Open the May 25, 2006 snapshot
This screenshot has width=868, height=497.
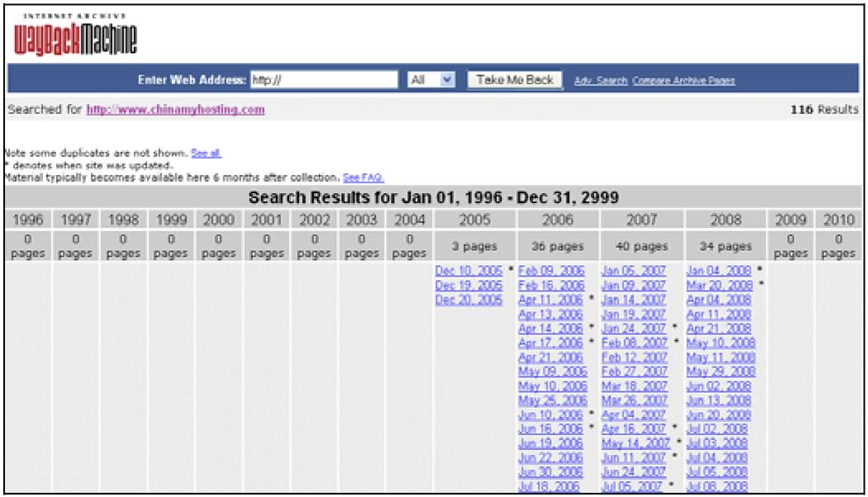click(x=553, y=400)
